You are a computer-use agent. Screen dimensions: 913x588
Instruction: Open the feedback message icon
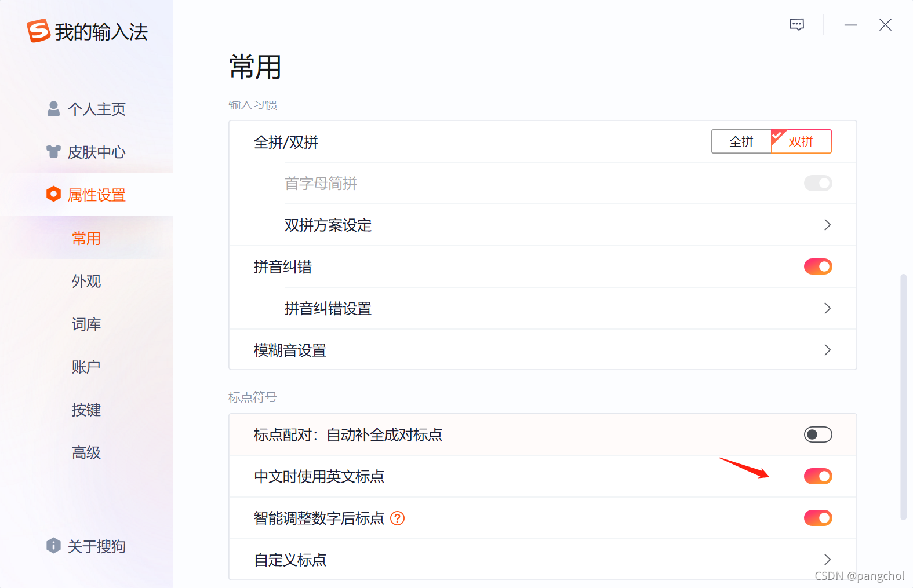pos(797,25)
